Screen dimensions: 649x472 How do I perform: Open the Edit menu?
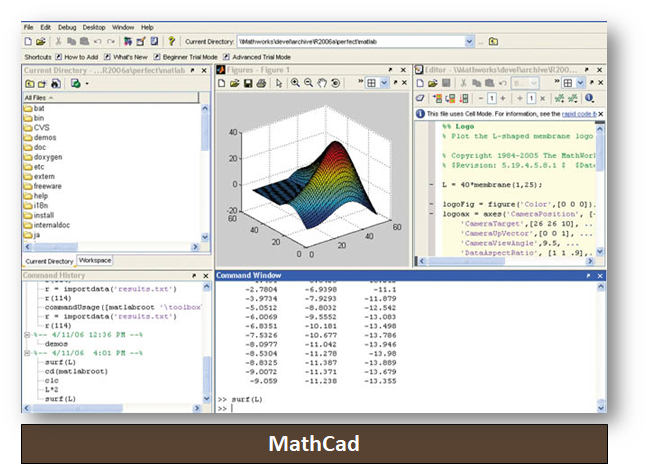pyautogui.click(x=46, y=27)
